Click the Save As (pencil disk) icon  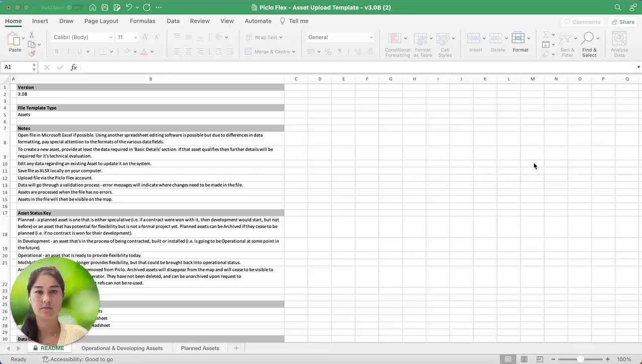(117, 8)
